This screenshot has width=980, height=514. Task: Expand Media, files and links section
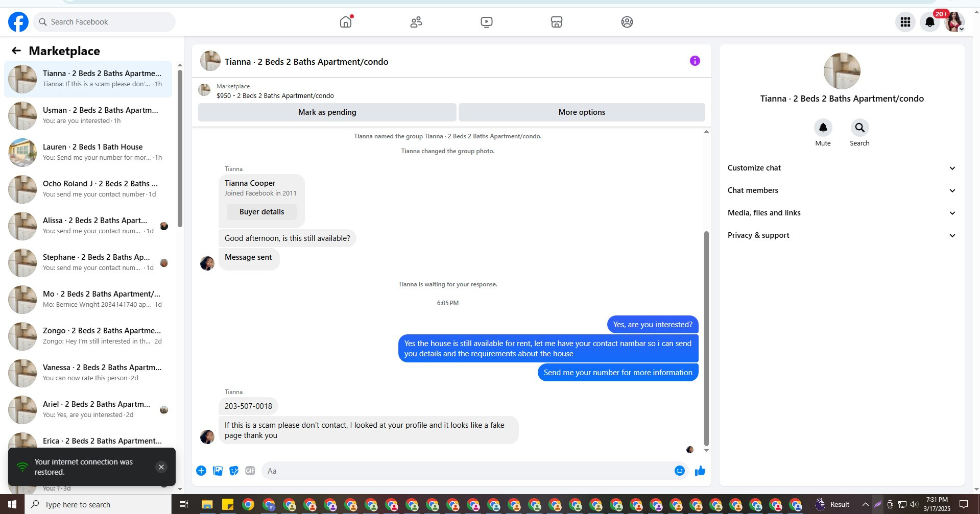[842, 213]
